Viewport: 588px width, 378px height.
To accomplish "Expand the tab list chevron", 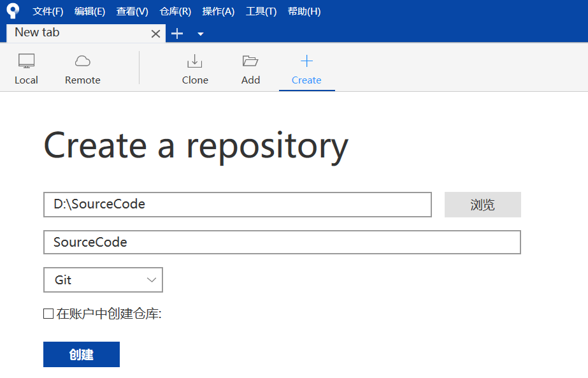I will (200, 34).
